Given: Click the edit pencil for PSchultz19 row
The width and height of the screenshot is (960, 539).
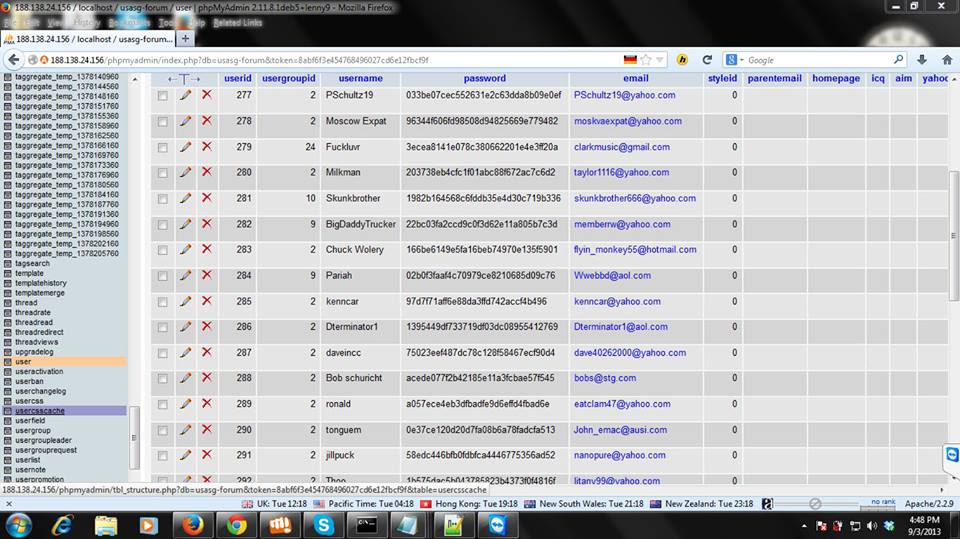Looking at the screenshot, I should [185, 95].
